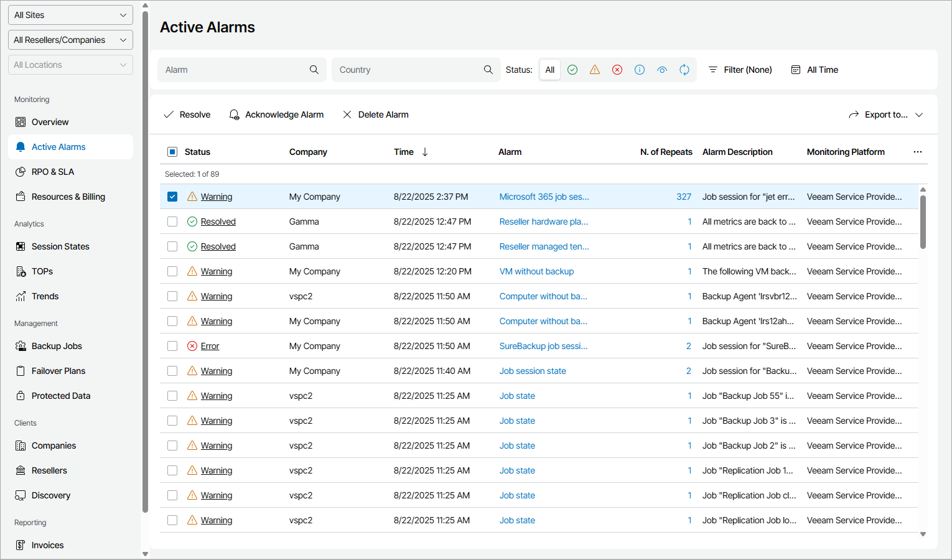Click the Acknowledge Alarm button
Viewport: 952px width, 560px height.
[276, 114]
